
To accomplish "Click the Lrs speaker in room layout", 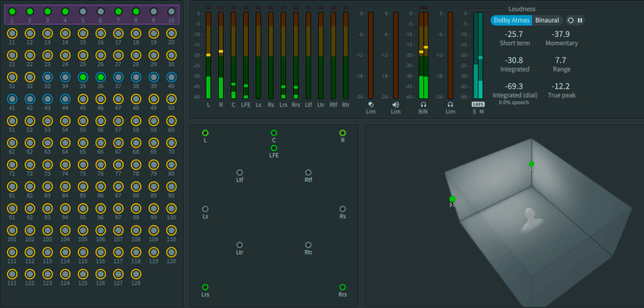I will [x=205, y=287].
